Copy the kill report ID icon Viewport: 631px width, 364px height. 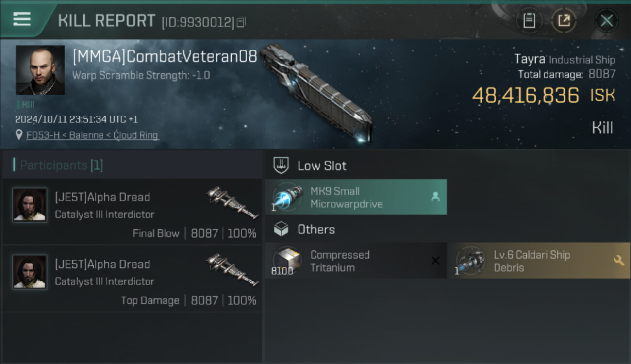click(241, 22)
